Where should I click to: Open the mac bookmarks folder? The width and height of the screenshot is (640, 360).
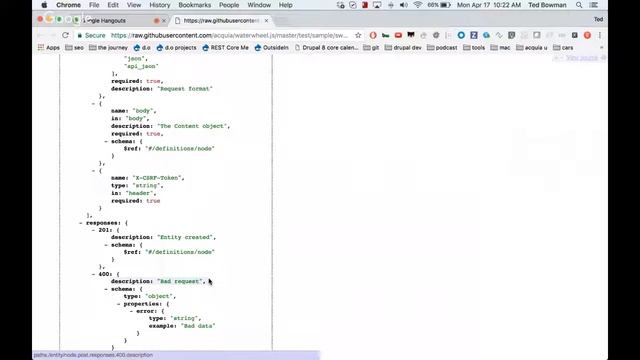click(500, 48)
